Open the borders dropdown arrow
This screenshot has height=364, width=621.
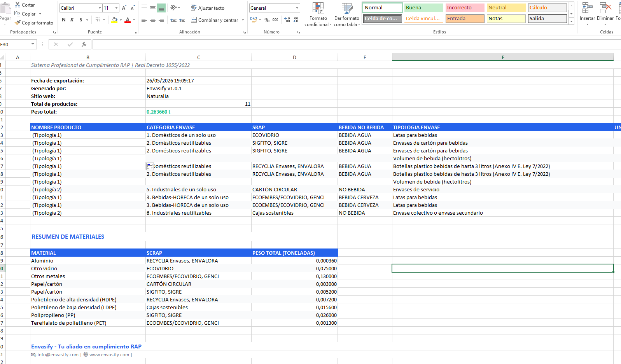[104, 20]
